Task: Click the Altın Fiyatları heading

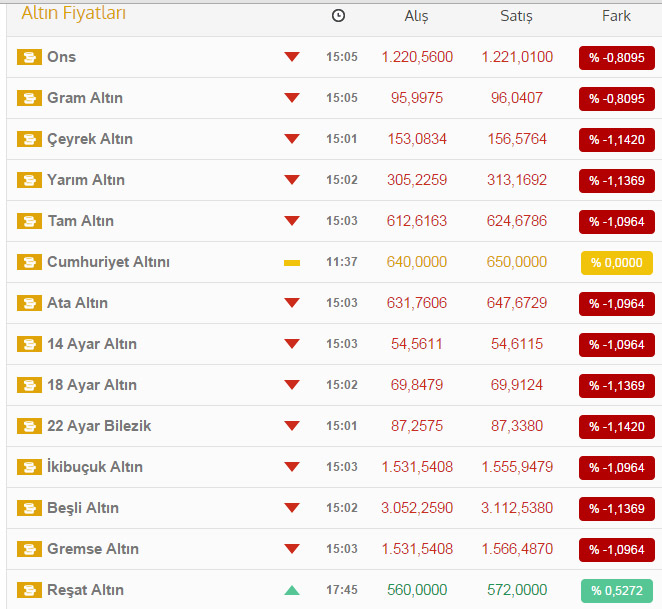Action: point(74,13)
